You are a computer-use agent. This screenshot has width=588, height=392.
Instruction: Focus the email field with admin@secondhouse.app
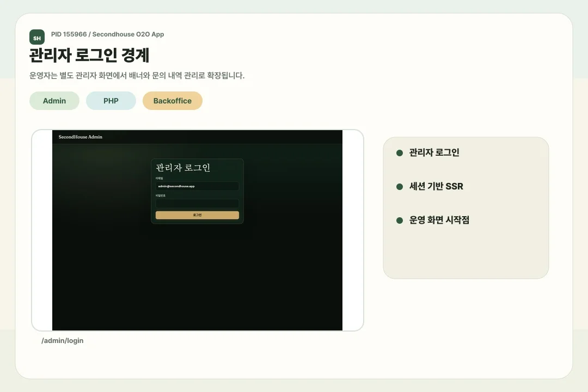[197, 186]
